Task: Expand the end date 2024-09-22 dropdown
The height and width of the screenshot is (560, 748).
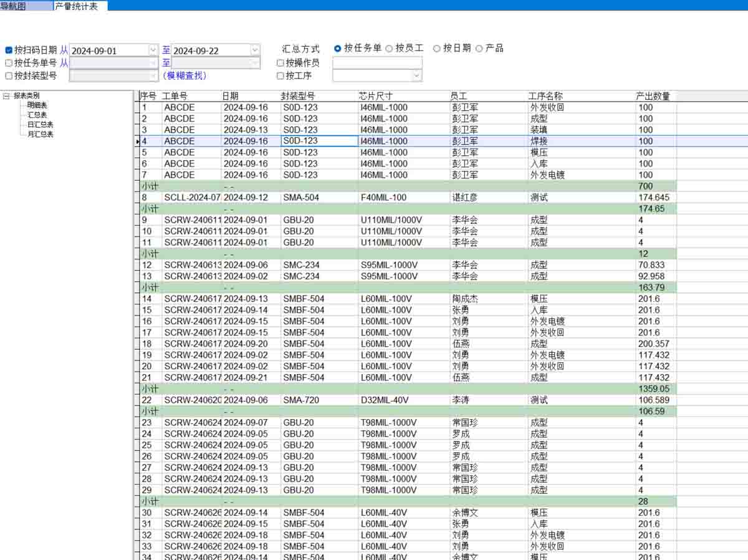Action: coord(255,50)
